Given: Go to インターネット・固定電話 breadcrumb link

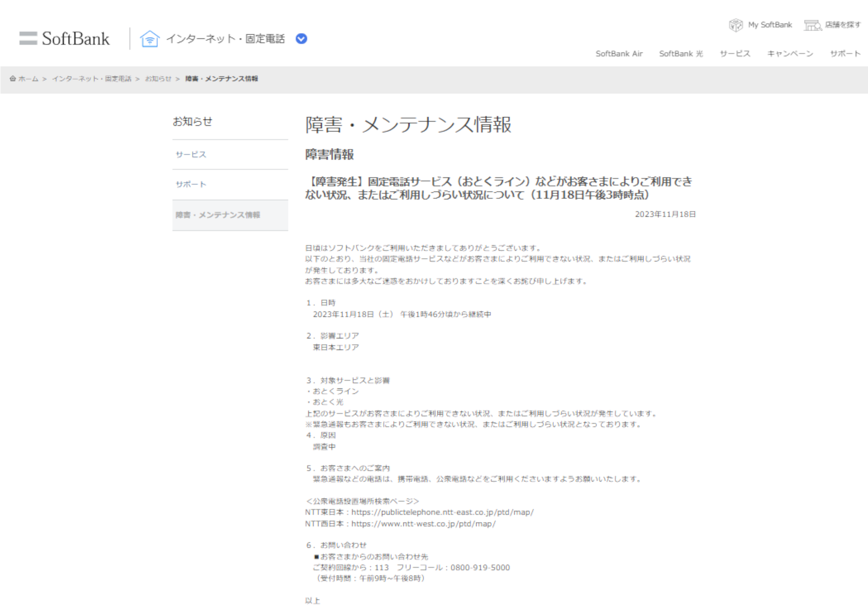Looking at the screenshot, I should [92, 79].
